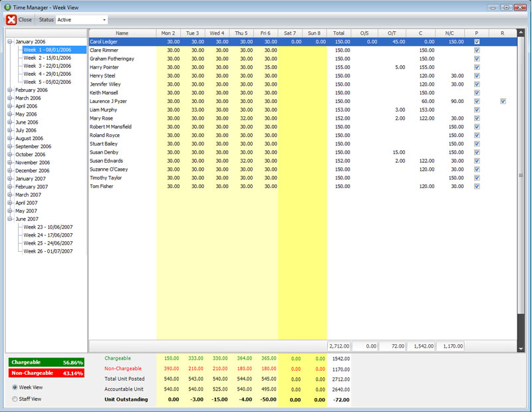This screenshot has height=412, width=532.
Task: Select the Henry Steel row
Action: pos(303,76)
